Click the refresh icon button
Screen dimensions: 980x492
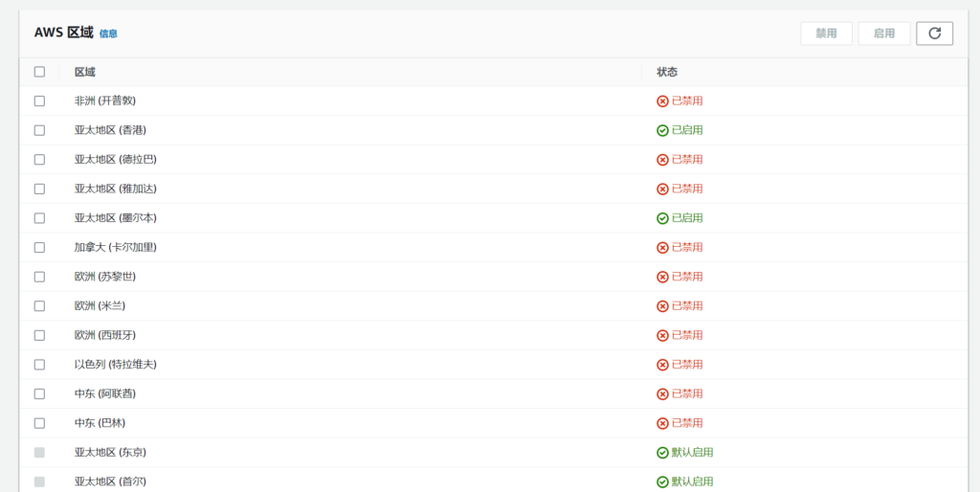pyautogui.click(x=934, y=34)
